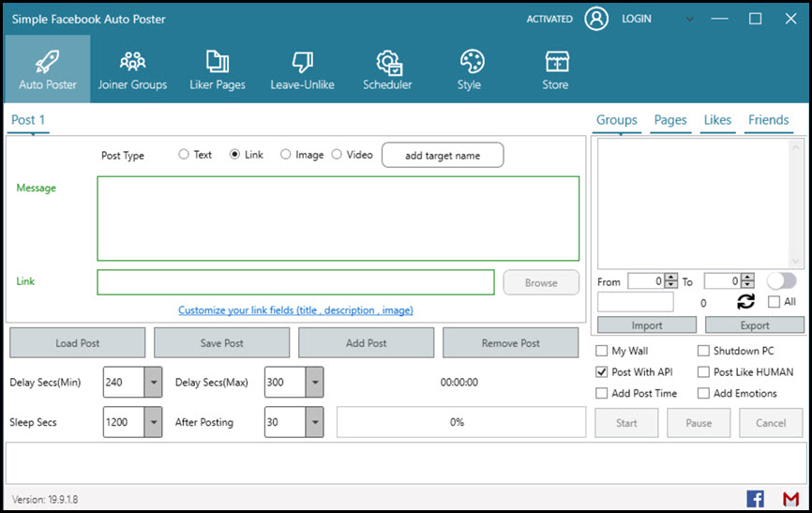
Task: Enable Add Emotions checkbox
Action: (x=703, y=393)
